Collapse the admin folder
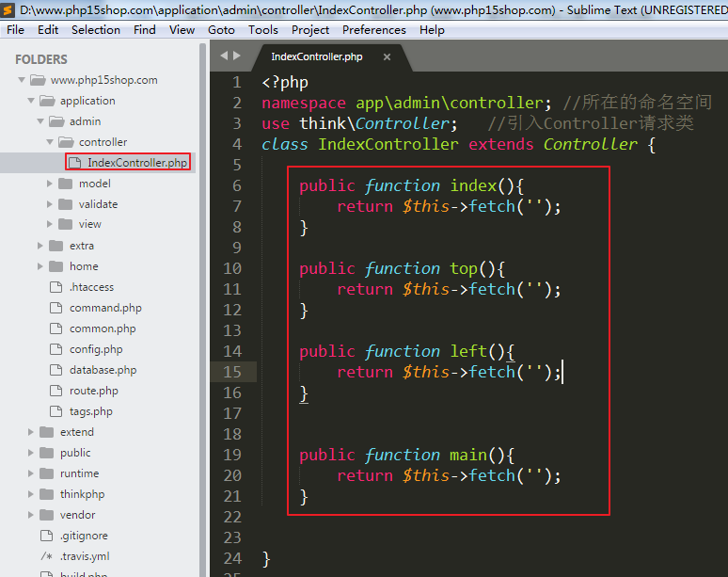The height and width of the screenshot is (577, 728). click(40, 121)
